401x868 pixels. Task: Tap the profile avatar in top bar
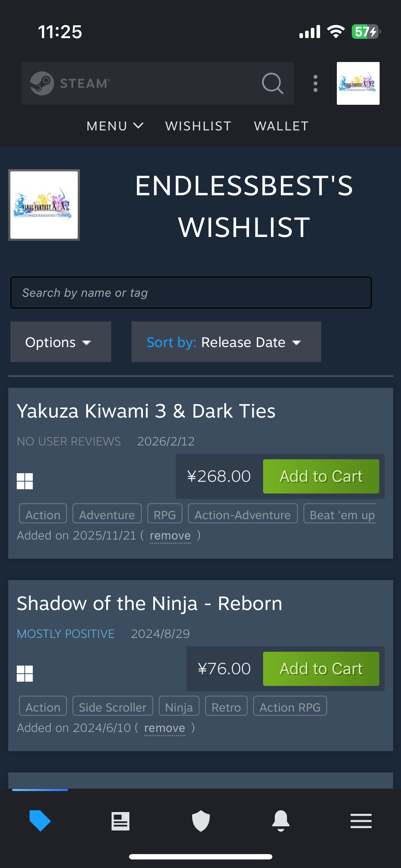coord(358,83)
